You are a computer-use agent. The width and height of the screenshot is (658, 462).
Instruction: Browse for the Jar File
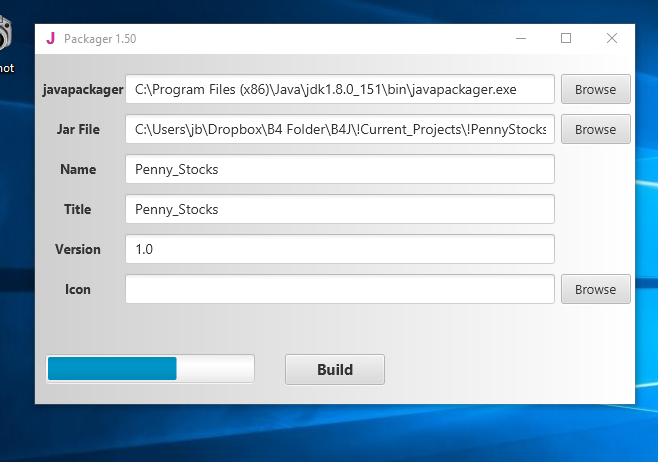pos(595,129)
